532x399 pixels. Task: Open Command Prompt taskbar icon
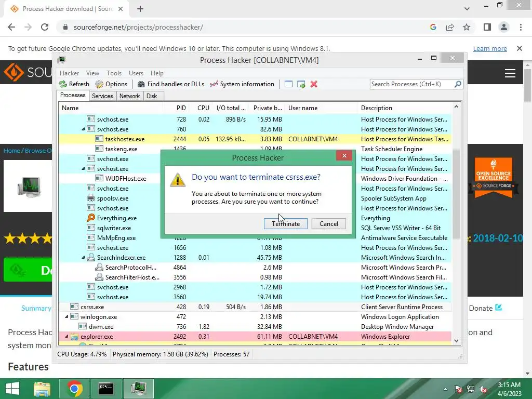point(106,389)
